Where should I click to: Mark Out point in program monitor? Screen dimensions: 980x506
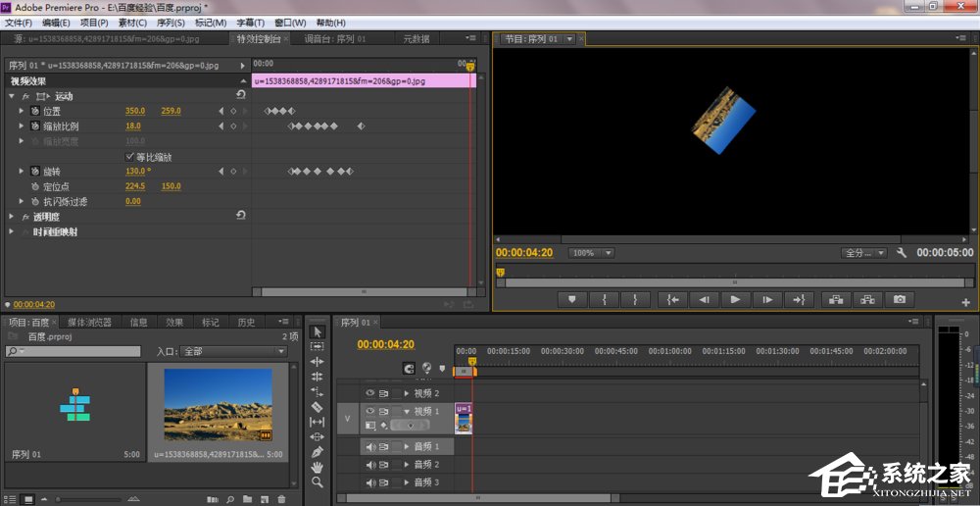tap(635, 300)
